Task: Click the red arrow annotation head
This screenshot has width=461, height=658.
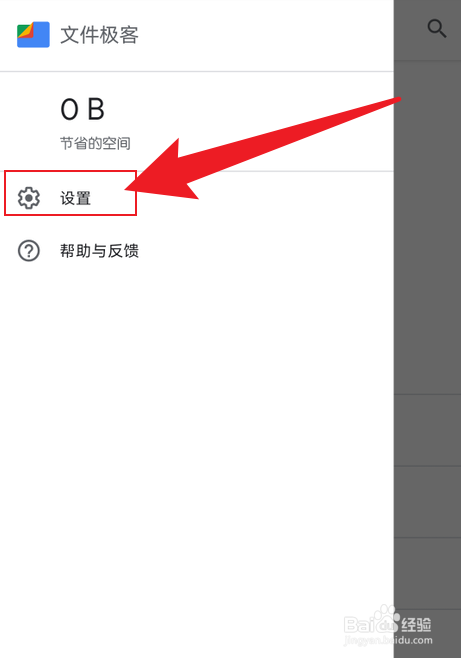Action: tap(161, 174)
